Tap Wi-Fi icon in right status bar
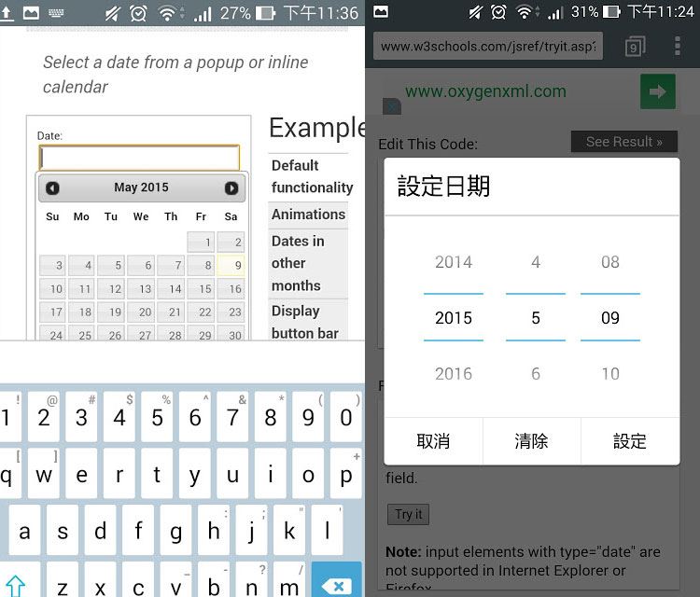This screenshot has width=700, height=597. (526, 12)
